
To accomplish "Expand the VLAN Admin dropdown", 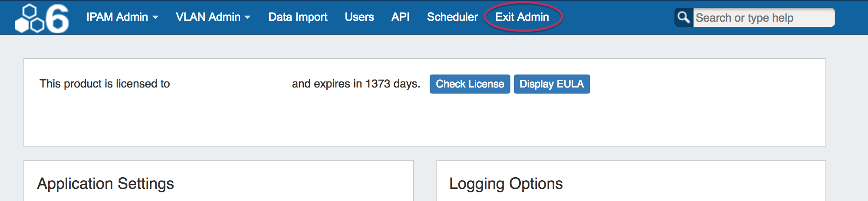I will click(208, 17).
